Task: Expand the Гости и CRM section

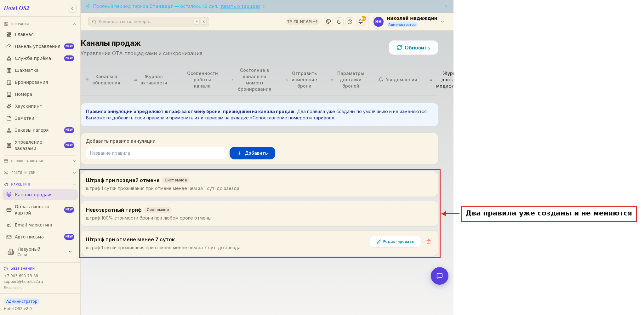Action: point(40,173)
